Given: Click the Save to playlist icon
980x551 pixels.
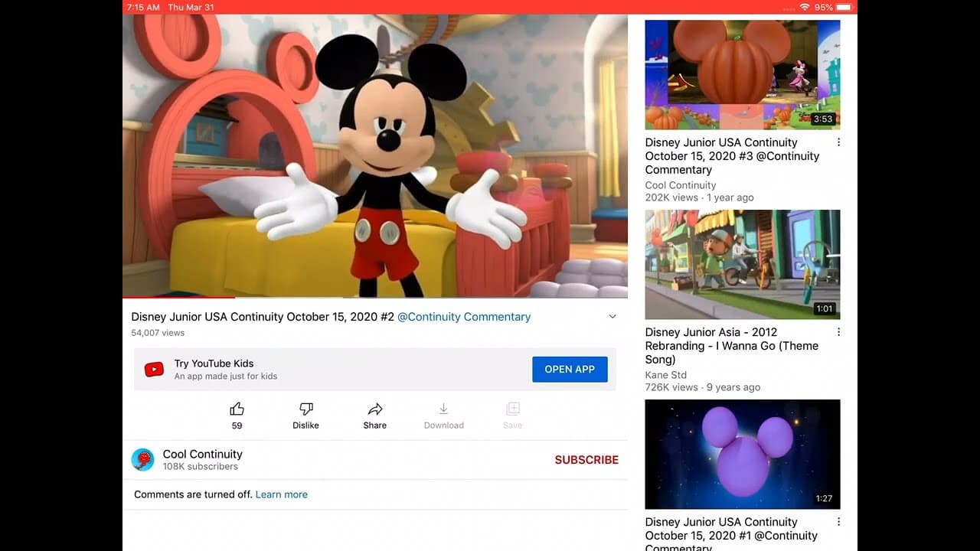Looking at the screenshot, I should [x=513, y=409].
